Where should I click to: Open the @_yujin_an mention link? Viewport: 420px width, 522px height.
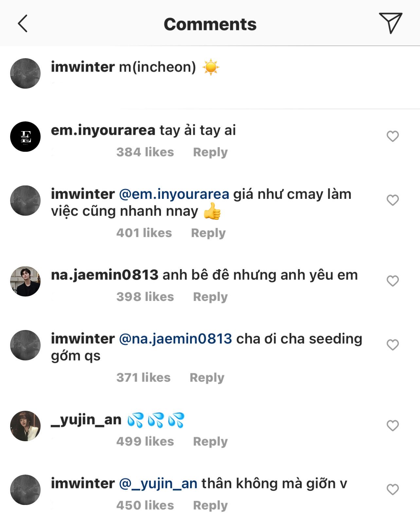pyautogui.click(x=158, y=483)
